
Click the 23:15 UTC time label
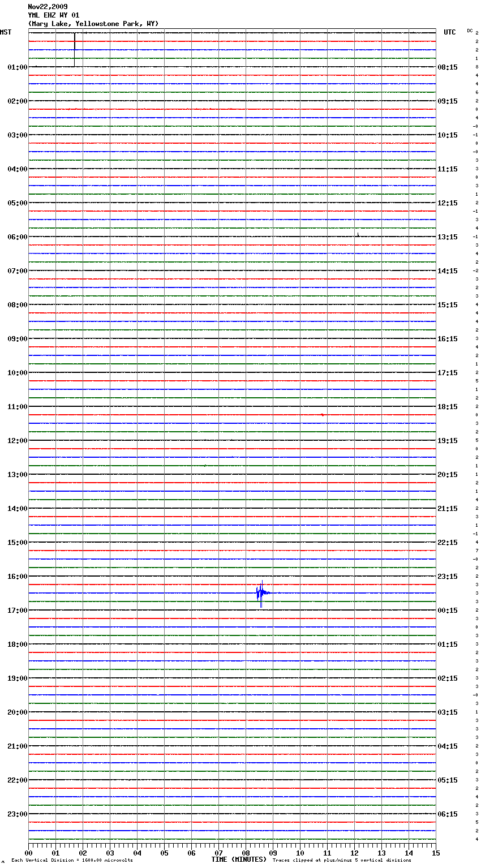(x=448, y=577)
